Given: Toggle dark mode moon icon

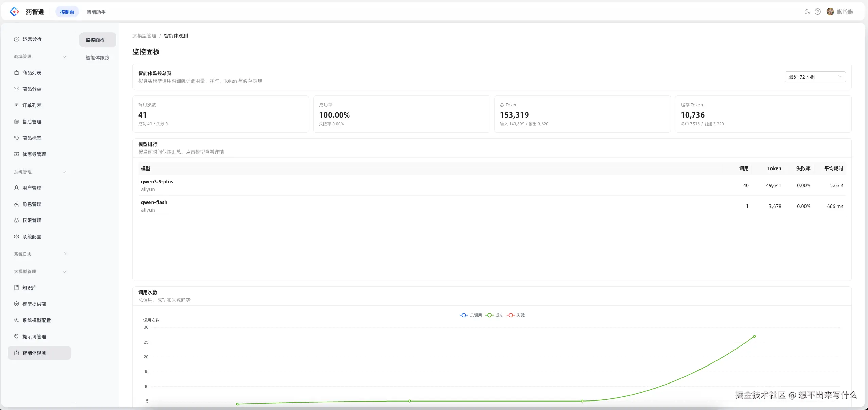Looking at the screenshot, I should click(808, 12).
